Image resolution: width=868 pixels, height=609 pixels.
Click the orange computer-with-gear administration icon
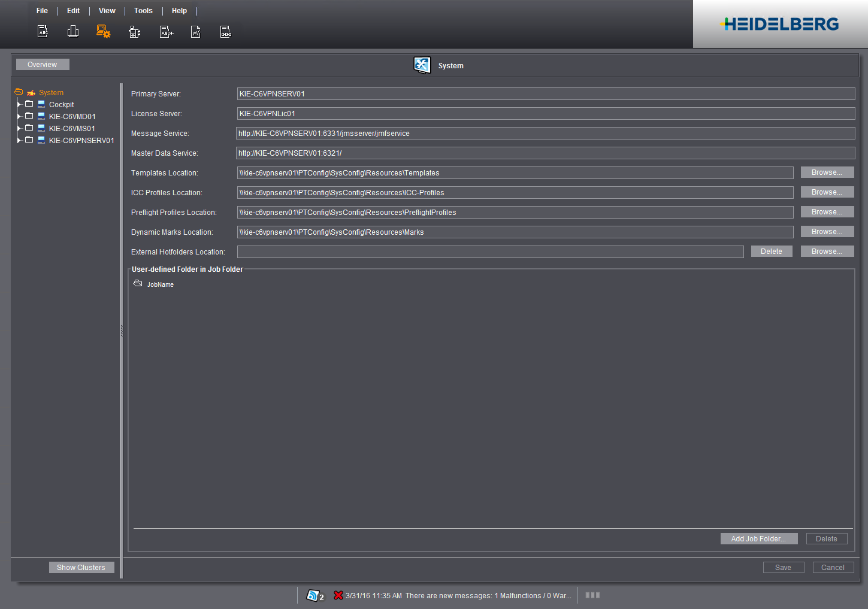coord(103,32)
